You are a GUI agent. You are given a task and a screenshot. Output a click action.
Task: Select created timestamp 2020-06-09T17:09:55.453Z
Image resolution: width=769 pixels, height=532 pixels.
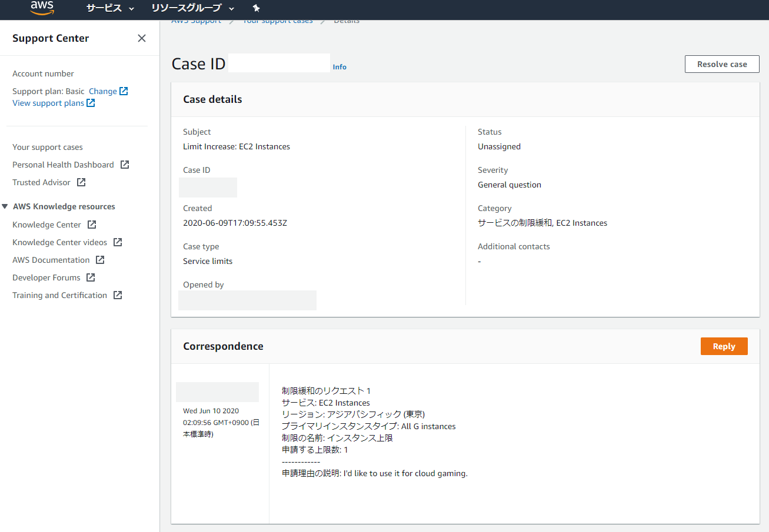click(235, 223)
